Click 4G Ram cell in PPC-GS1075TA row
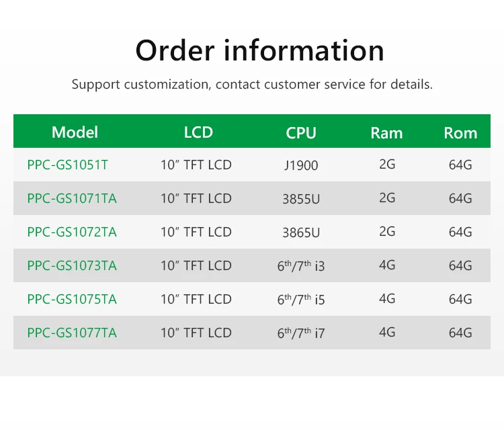The width and height of the screenshot is (504, 430). pos(387,299)
